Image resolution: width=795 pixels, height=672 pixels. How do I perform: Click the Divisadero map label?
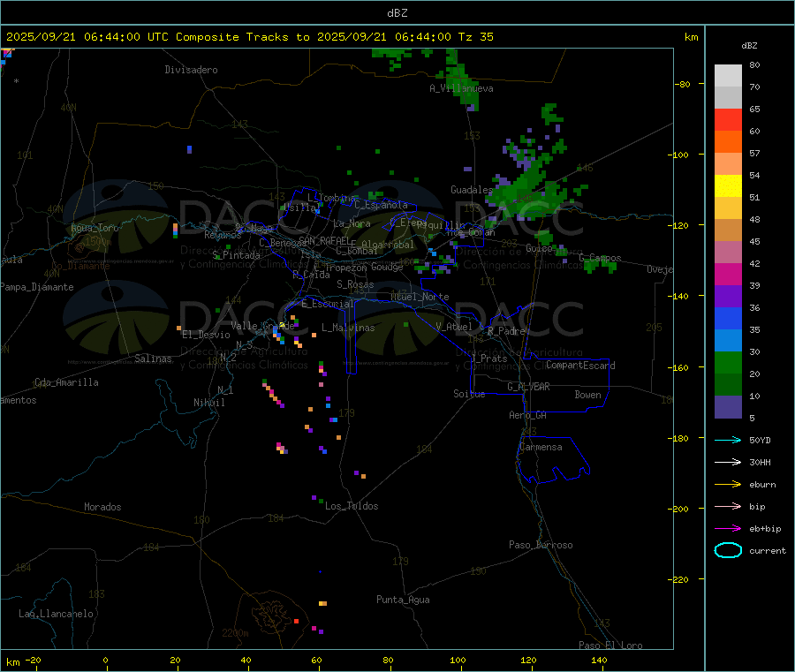191,70
